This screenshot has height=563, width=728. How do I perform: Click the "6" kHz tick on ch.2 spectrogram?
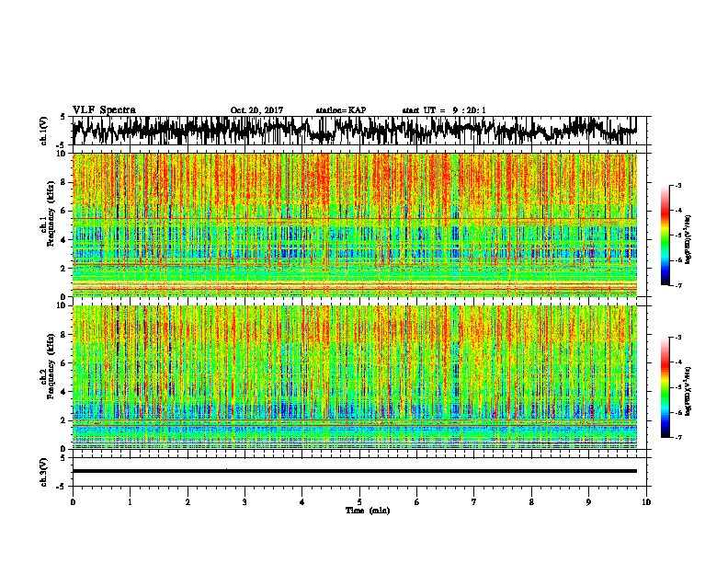(64, 363)
